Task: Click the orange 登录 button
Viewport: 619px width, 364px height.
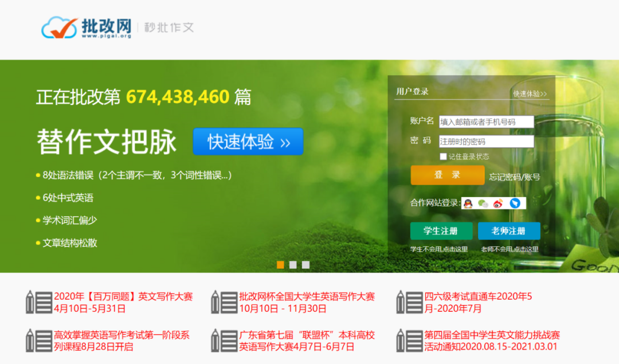Action: tap(447, 175)
